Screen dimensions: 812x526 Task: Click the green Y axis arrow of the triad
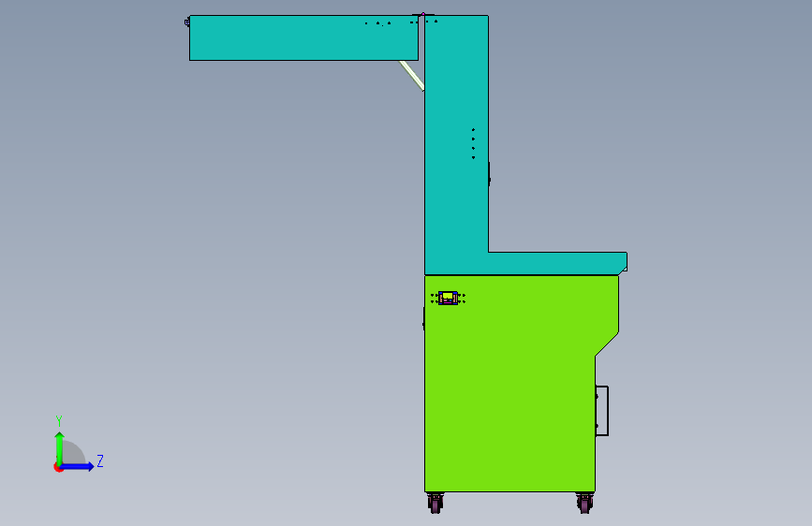pyautogui.click(x=59, y=447)
